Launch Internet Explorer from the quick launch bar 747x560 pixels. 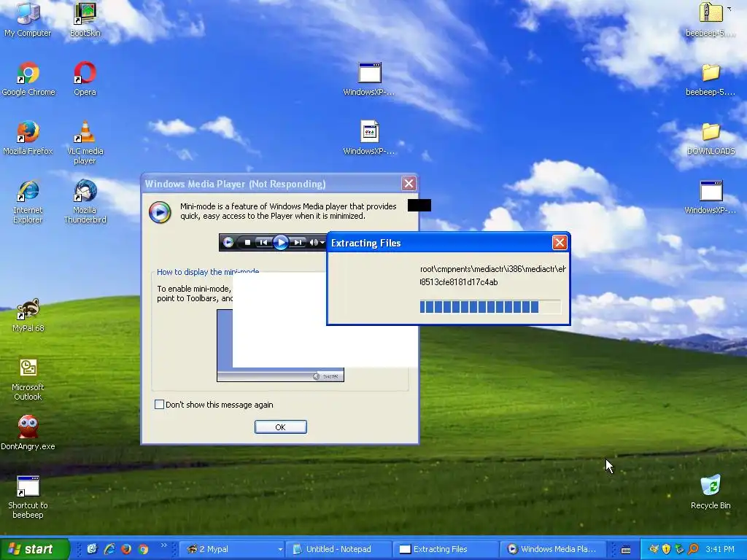[x=109, y=549]
